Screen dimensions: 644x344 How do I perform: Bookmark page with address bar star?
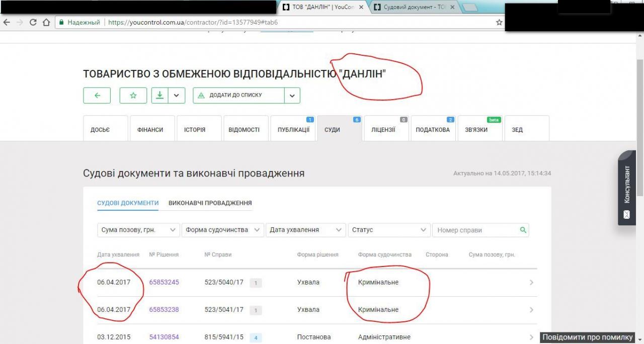pyautogui.click(x=499, y=22)
